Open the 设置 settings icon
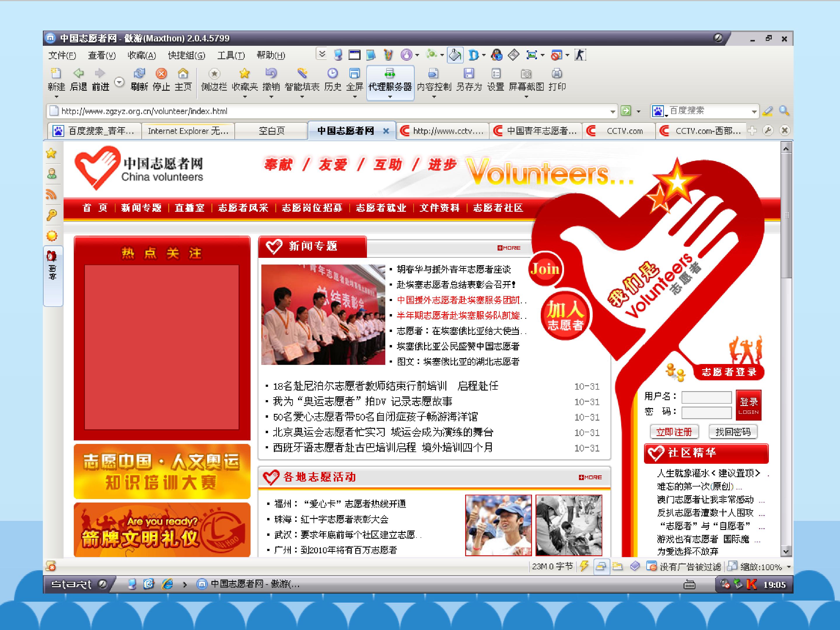Image resolution: width=840 pixels, height=630 pixels. pos(496,73)
